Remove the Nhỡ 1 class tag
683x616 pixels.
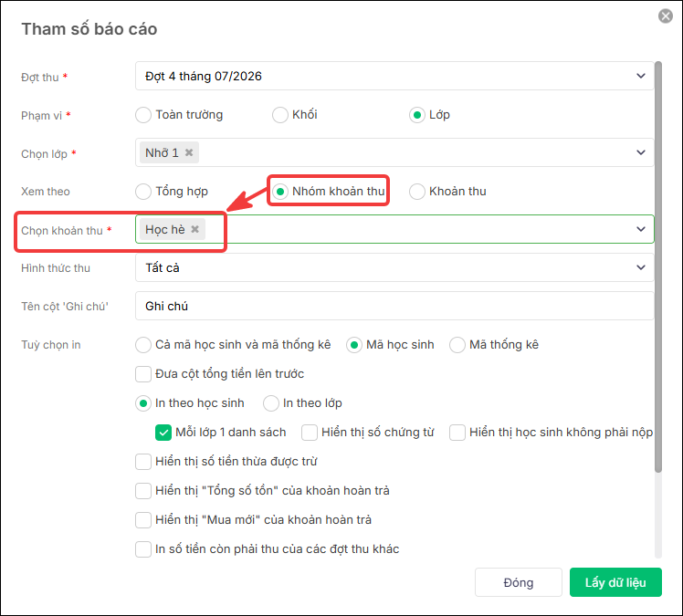[189, 152]
